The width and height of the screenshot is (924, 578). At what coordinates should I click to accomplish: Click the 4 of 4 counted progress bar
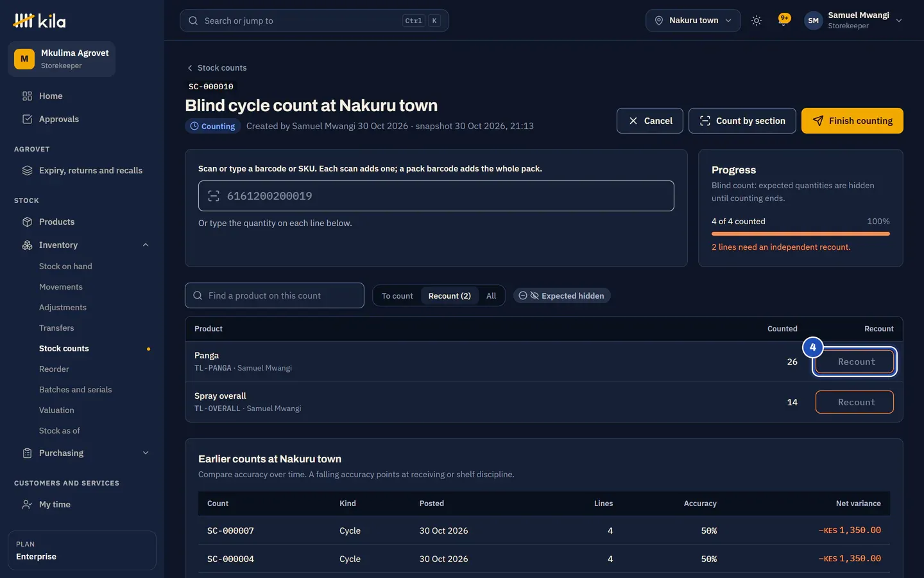801,234
